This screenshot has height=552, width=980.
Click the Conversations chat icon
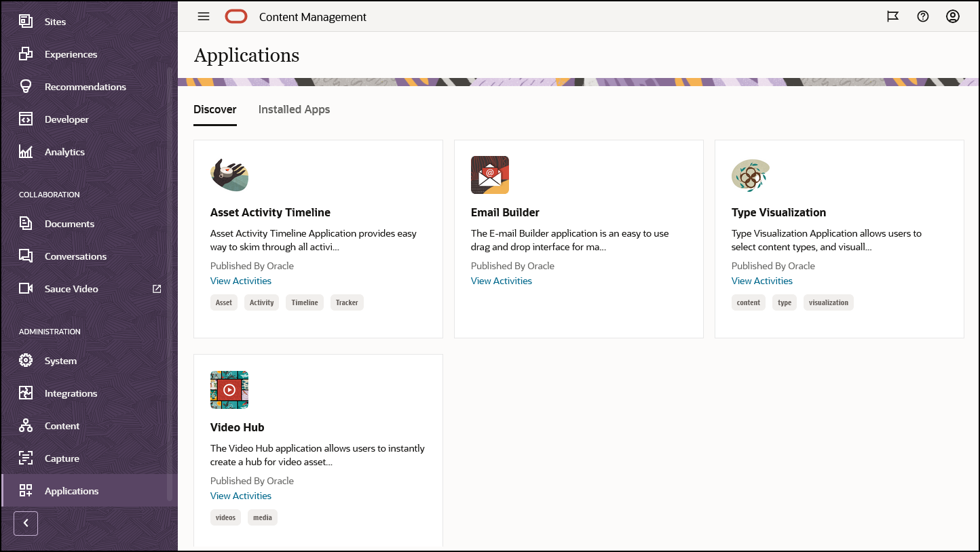pyautogui.click(x=26, y=256)
